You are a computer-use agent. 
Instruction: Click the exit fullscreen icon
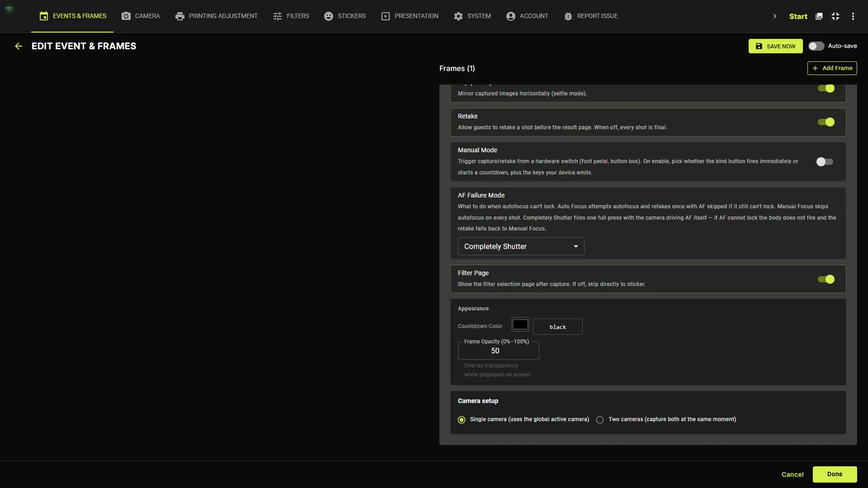tap(835, 16)
